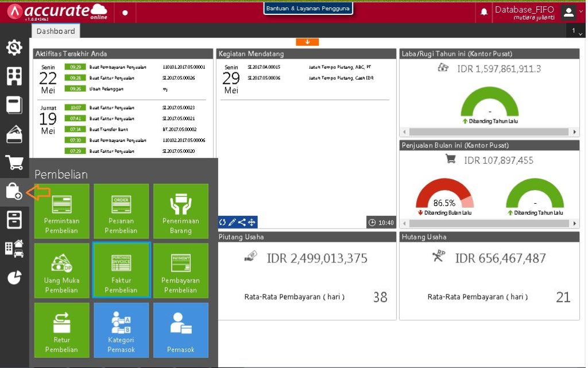Switch to the Dashboard tab

point(56,31)
